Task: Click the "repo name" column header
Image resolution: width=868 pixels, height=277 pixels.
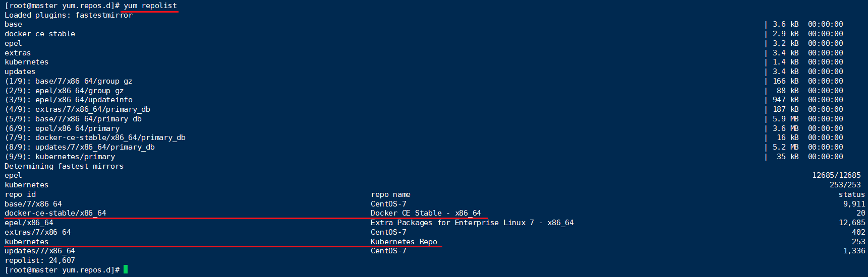Action: (390, 194)
